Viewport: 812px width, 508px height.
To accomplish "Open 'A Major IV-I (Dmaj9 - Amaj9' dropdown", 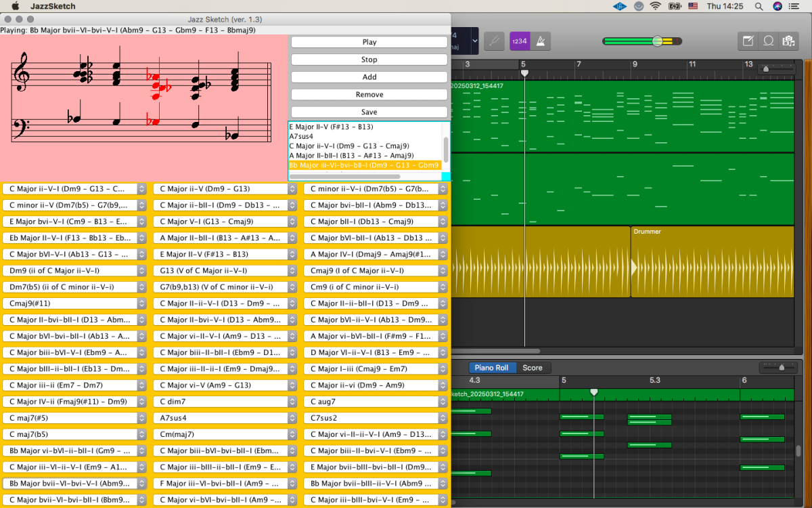I will coord(376,254).
